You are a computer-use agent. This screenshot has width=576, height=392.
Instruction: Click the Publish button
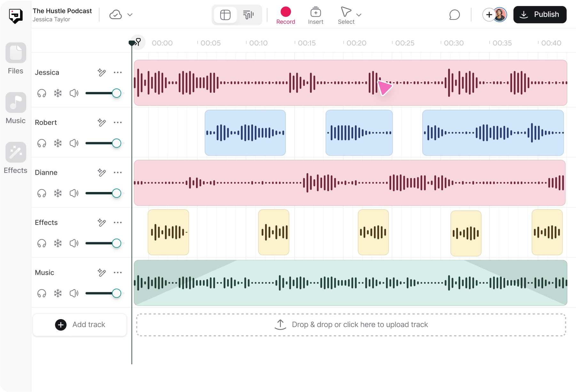[540, 14]
